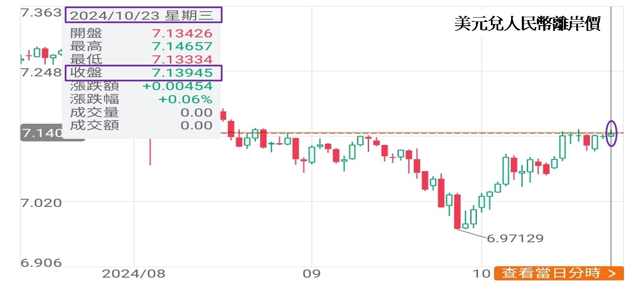Click the 2024/10/23 星期三 date header
The image size is (644, 282).
click(144, 15)
